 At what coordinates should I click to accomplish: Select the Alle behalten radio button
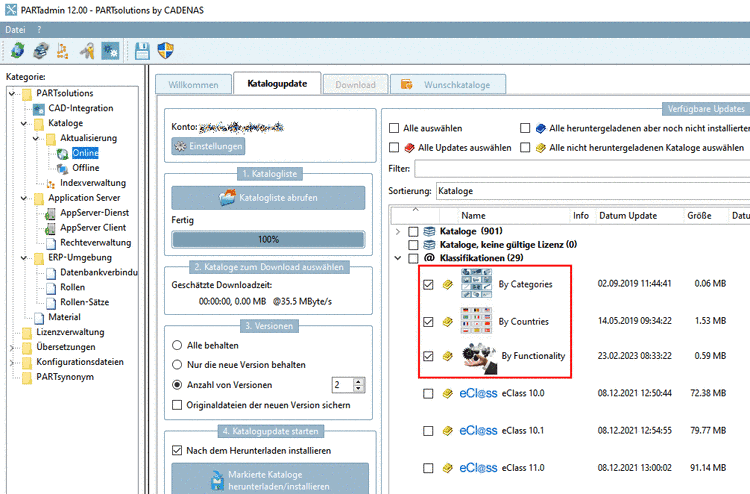click(x=177, y=345)
